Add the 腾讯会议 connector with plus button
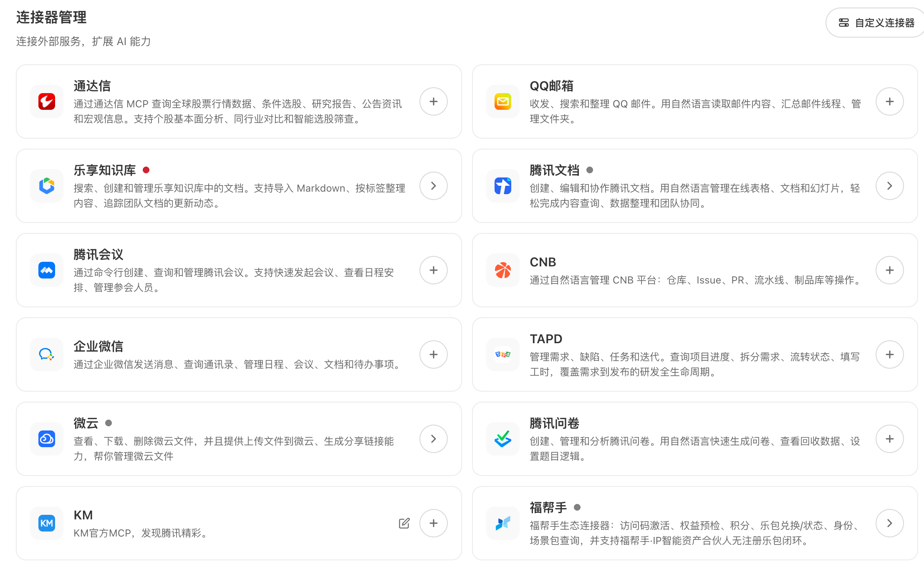The image size is (924, 567). point(434,270)
